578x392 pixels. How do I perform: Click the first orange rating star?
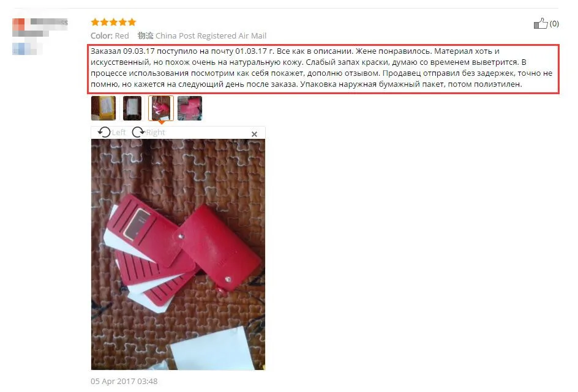click(95, 22)
